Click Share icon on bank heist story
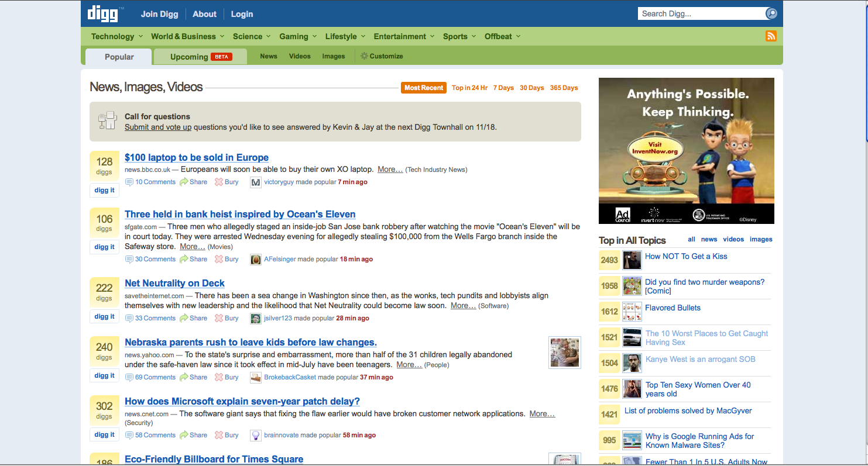The height and width of the screenshot is (466, 868). tap(184, 259)
